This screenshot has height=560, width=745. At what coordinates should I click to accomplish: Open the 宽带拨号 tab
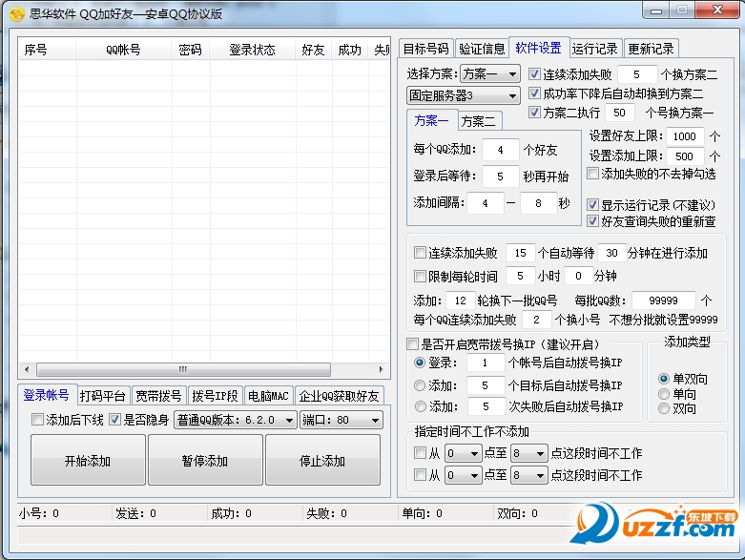(x=158, y=396)
